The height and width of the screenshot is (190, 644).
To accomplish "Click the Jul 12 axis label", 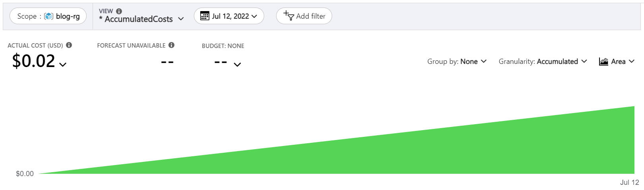I will [629, 182].
